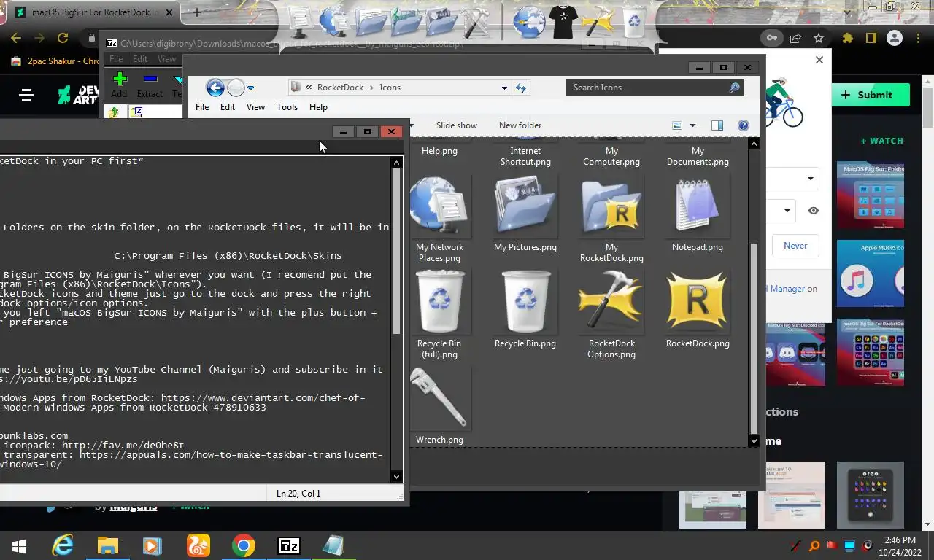
Task: Select My Pictures.png file
Action: coord(525,214)
